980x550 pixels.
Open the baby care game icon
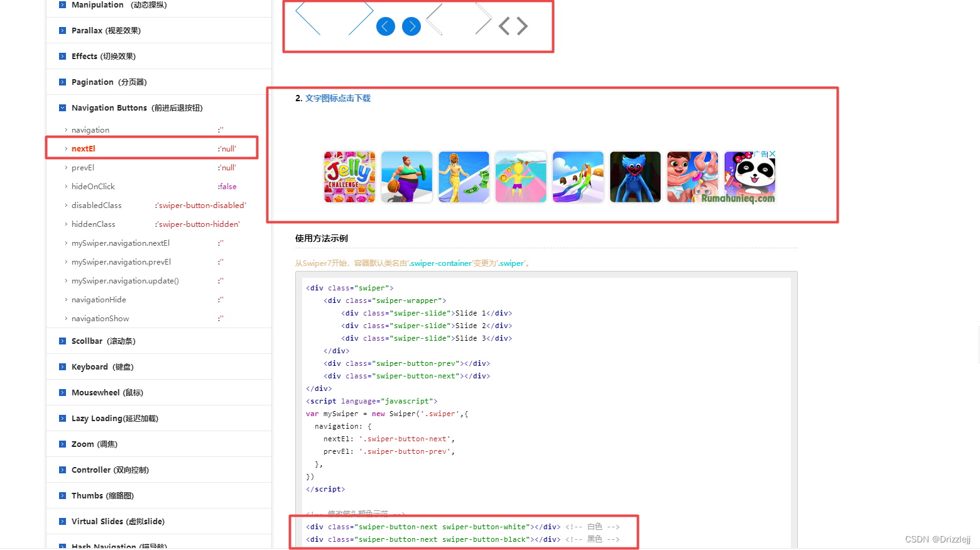[692, 177]
